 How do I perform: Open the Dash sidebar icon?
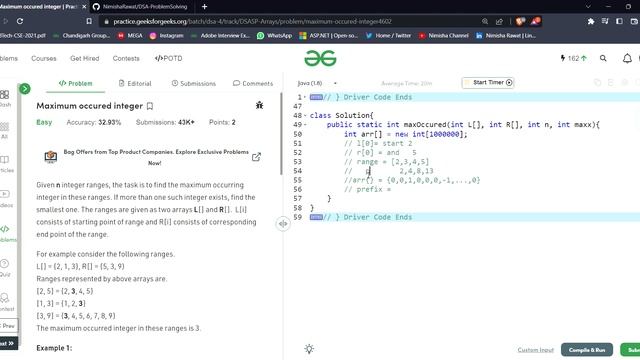click(5, 98)
